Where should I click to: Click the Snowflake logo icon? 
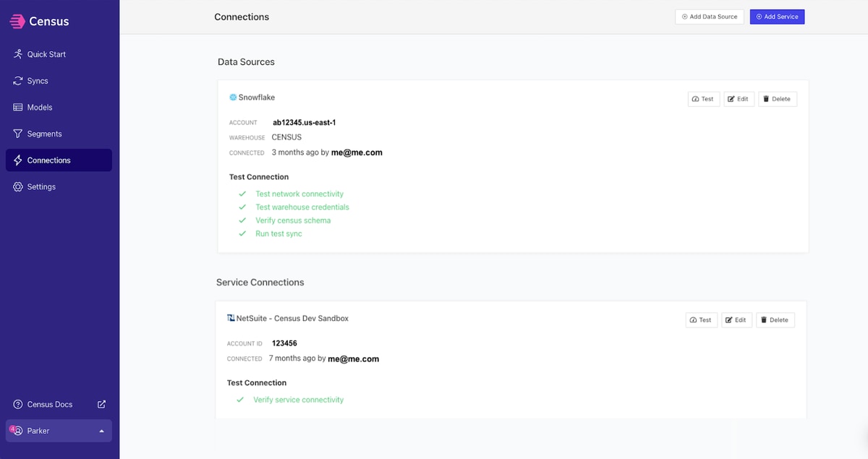pos(233,98)
